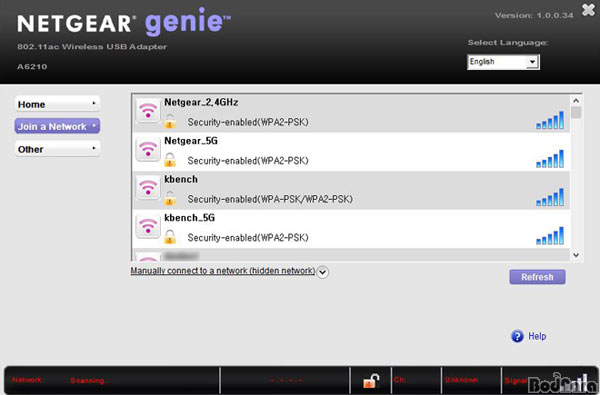The height and width of the screenshot is (395, 600).
Task: Click the Wi-Fi icon for Netgear_2.4GHz
Action: pyautogui.click(x=148, y=111)
